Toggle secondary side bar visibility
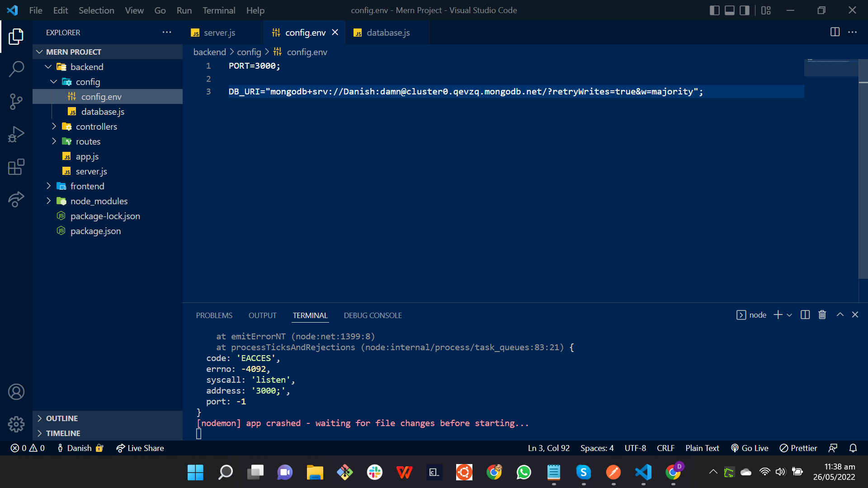 tap(745, 10)
